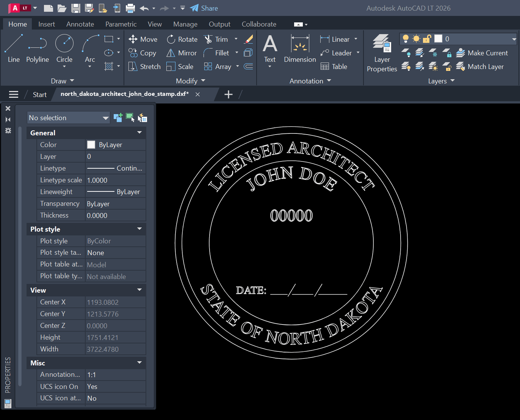Screen dimensions: 520x420
Task: Click the Mirror tool
Action: [182, 53]
